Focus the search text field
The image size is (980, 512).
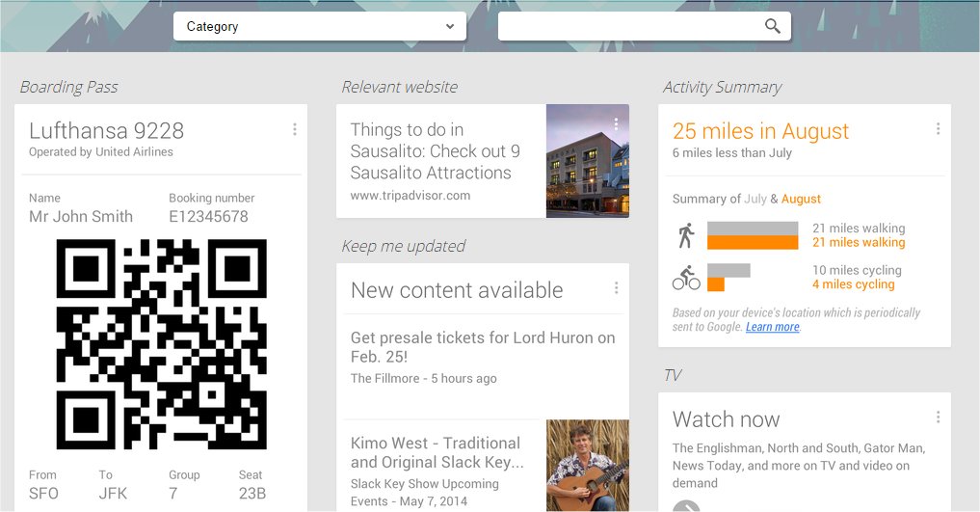(x=628, y=27)
